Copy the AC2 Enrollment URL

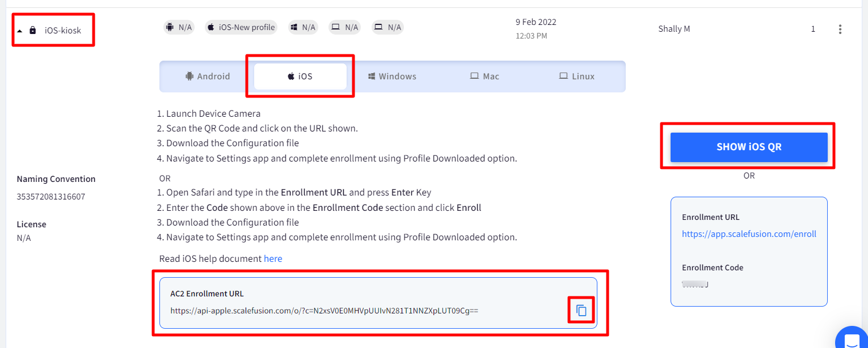click(x=582, y=311)
